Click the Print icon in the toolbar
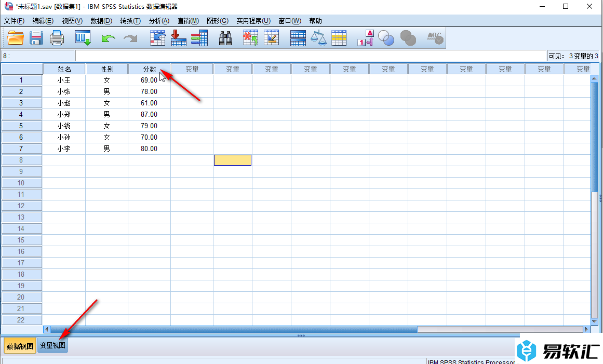The image size is (603, 364). (x=57, y=38)
